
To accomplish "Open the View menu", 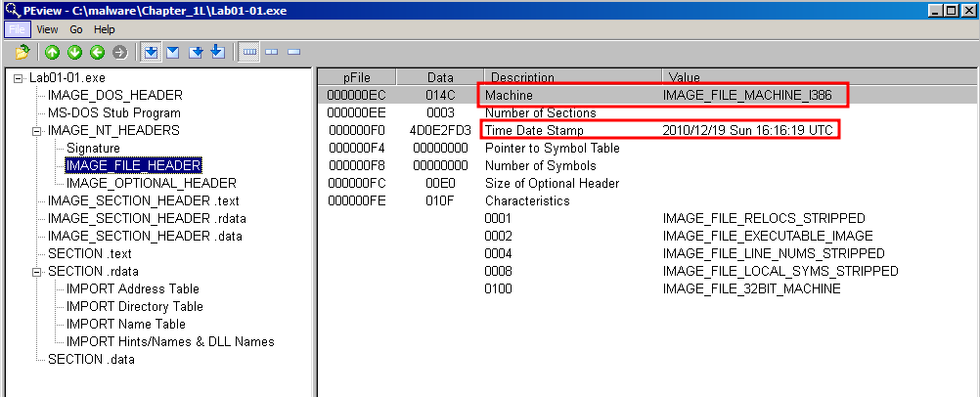I will 47,29.
